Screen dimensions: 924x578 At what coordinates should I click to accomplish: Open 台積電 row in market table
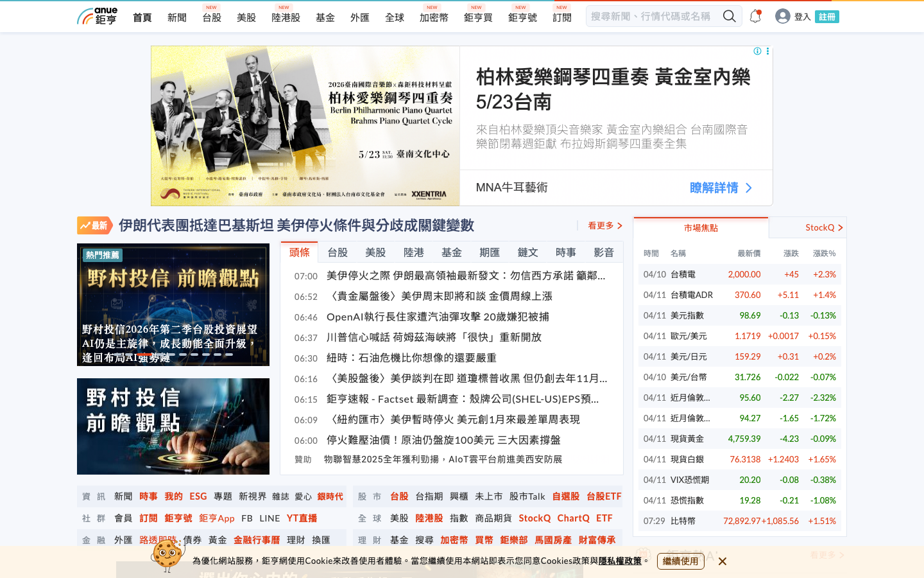(740, 274)
